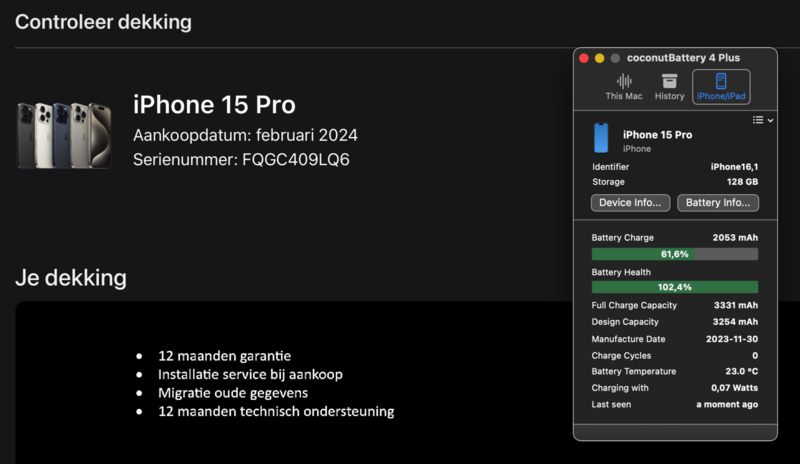Click the Storage value 128 GB
This screenshot has height=464, width=800.
[742, 182]
